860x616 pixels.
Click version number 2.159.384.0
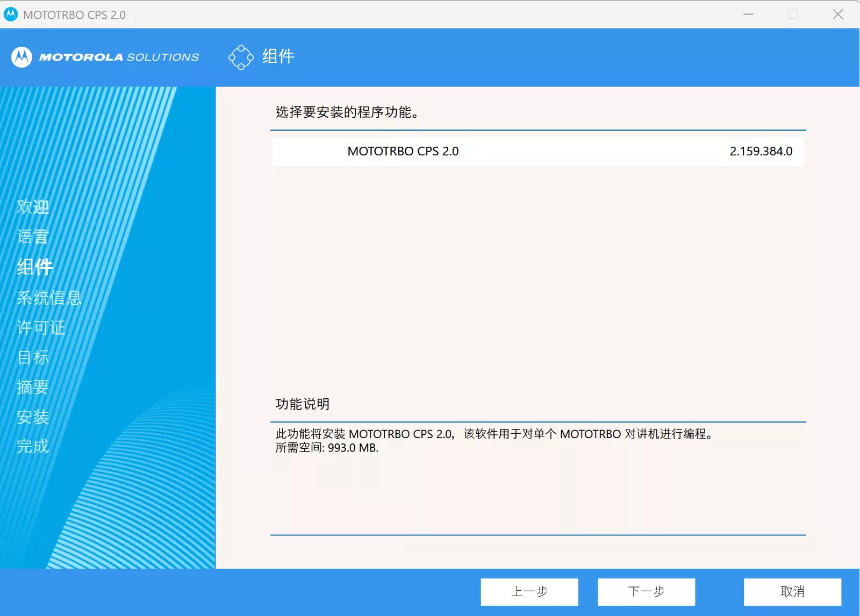761,152
